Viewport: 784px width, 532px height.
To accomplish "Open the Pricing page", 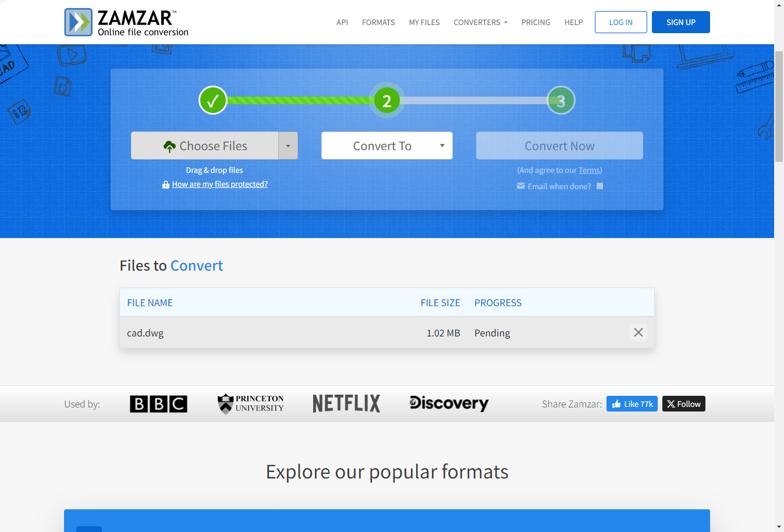I will click(x=535, y=22).
